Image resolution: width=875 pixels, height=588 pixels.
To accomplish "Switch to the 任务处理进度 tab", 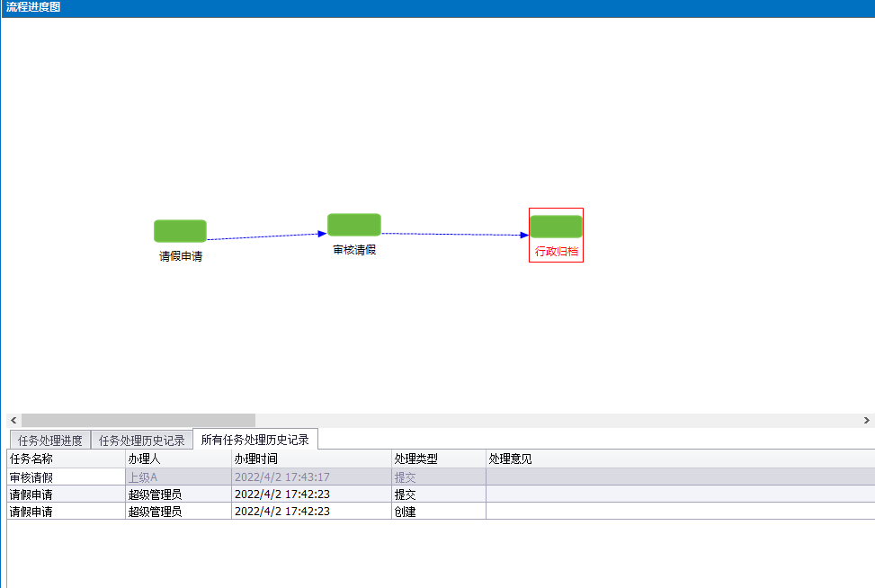I will tap(50, 441).
